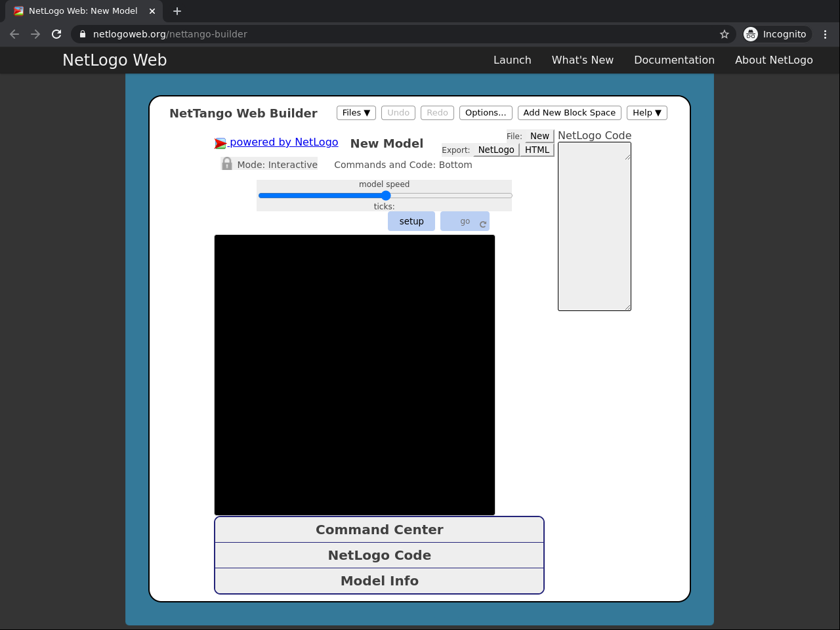Expand the Command Center panel
The height and width of the screenshot is (630, 840).
pos(379,530)
